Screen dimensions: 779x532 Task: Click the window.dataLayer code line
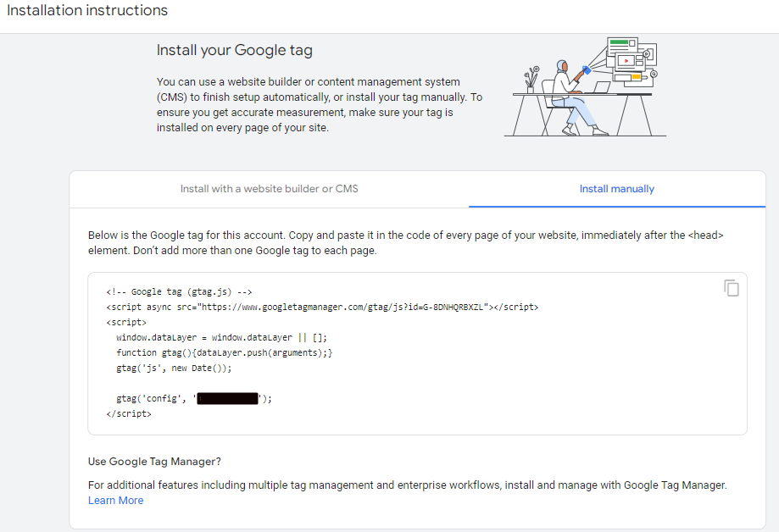pos(221,337)
